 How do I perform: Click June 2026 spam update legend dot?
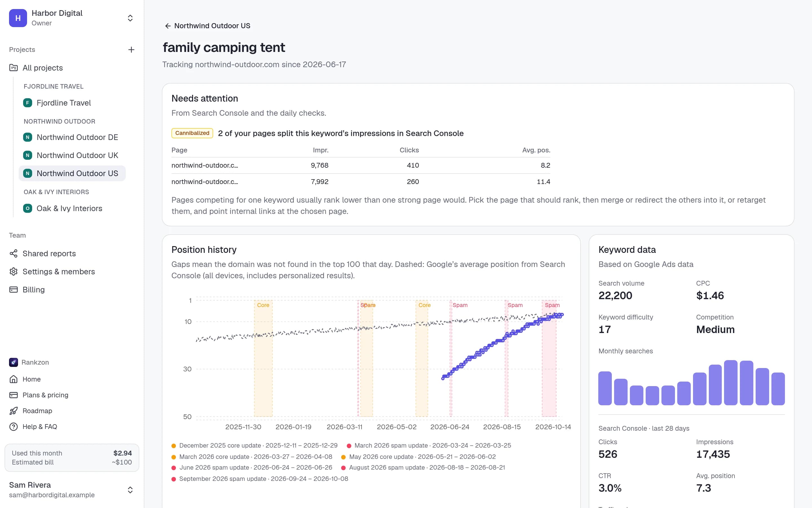click(x=174, y=468)
